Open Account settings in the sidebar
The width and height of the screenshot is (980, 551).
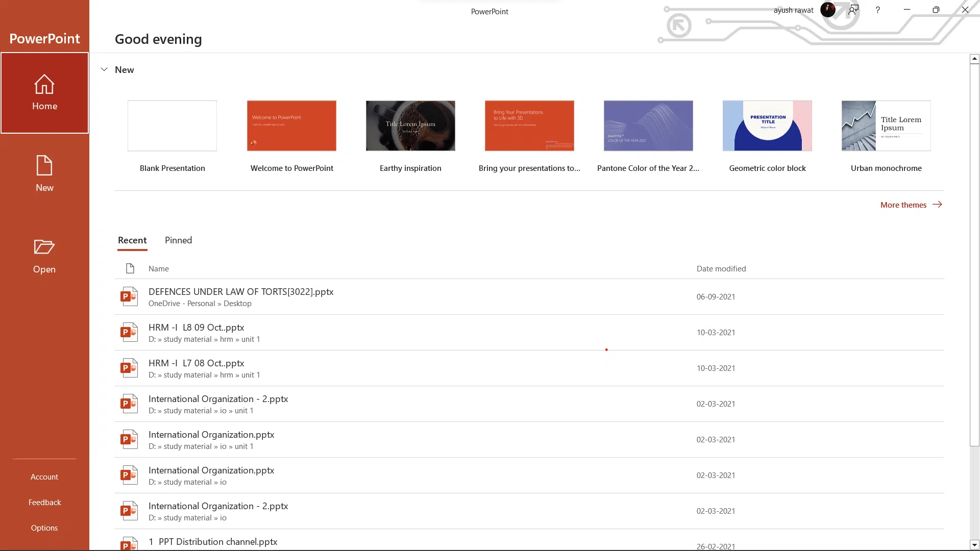(x=44, y=477)
